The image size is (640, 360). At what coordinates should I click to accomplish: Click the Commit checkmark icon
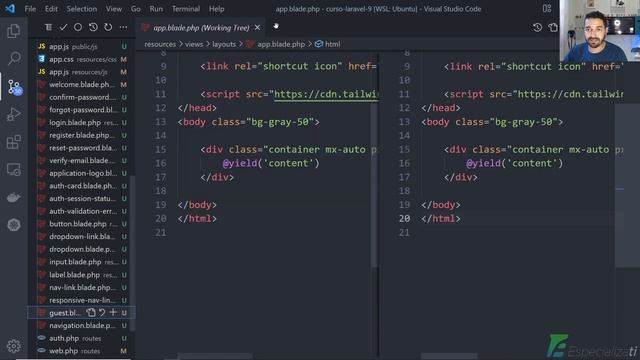click(63, 27)
